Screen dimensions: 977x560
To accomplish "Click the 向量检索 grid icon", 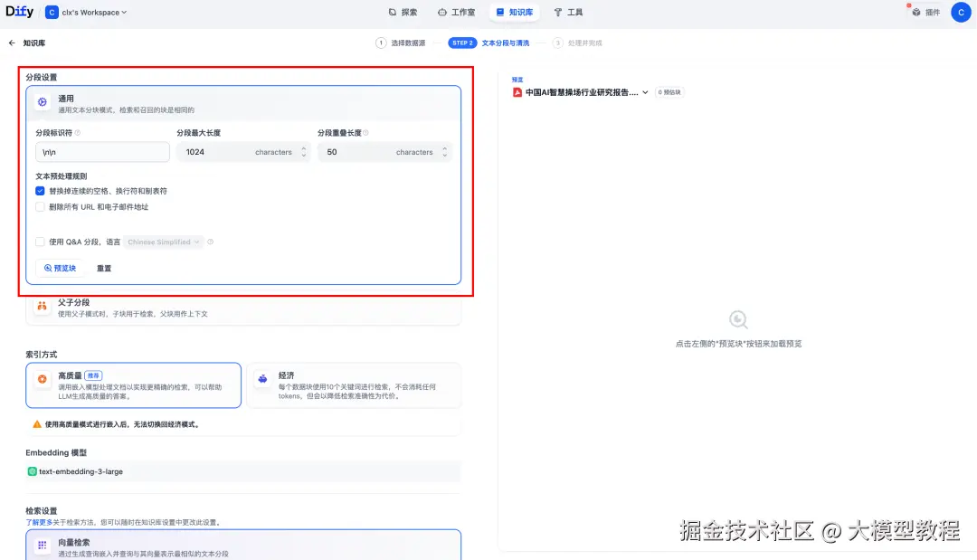I will [40, 544].
